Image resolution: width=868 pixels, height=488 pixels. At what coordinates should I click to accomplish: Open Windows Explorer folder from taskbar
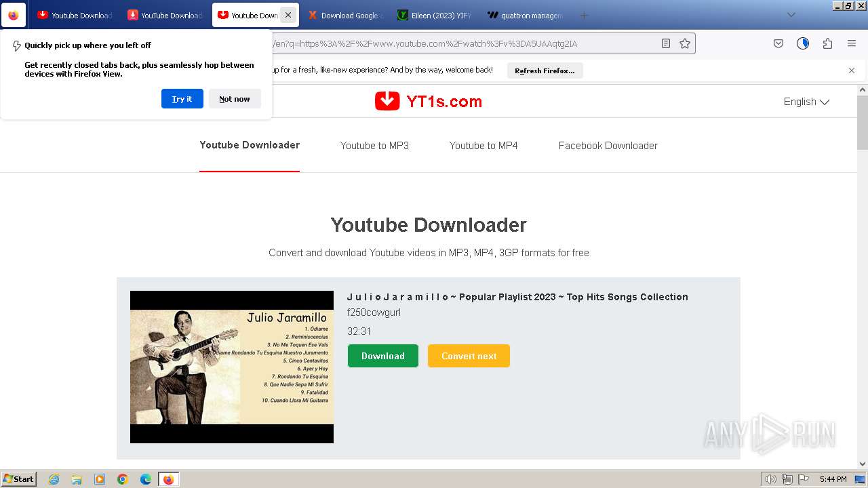(77, 479)
